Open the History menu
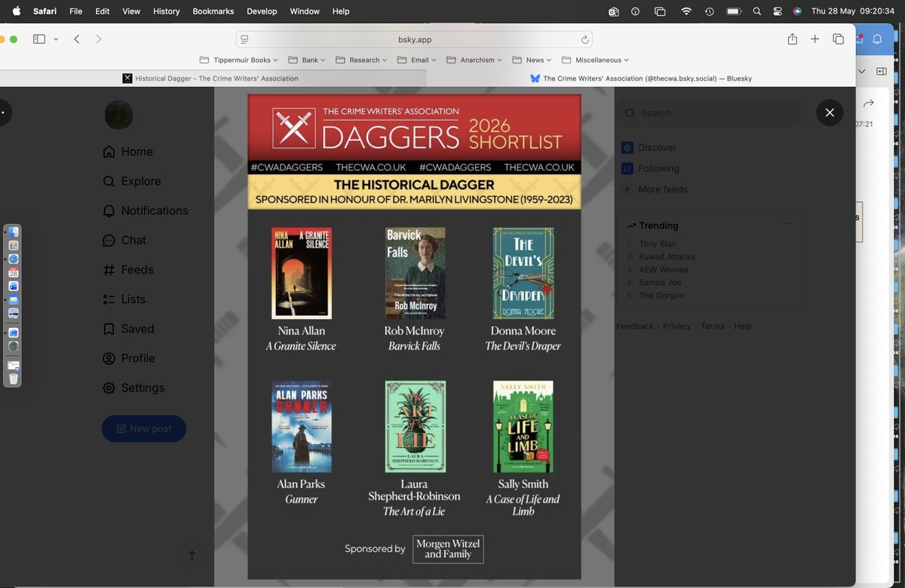The image size is (905, 588). (166, 11)
